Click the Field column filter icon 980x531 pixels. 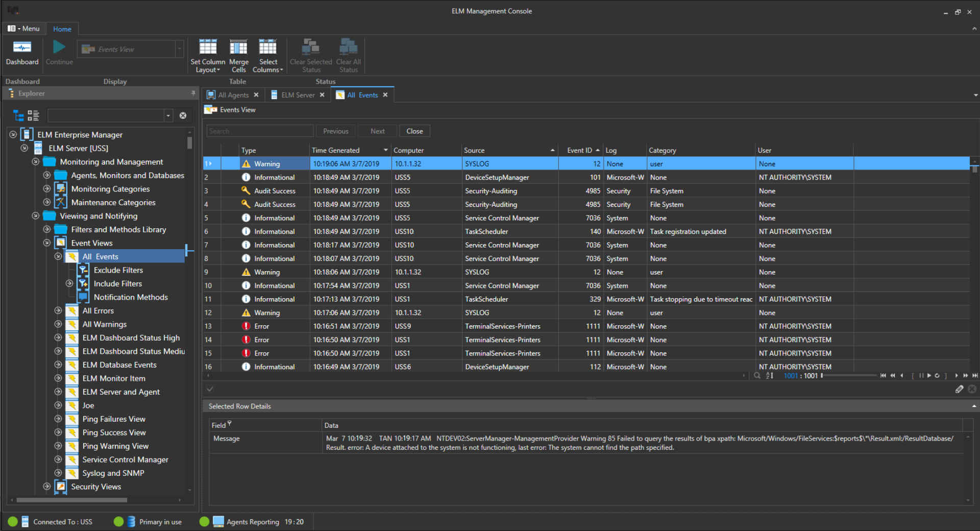(230, 423)
